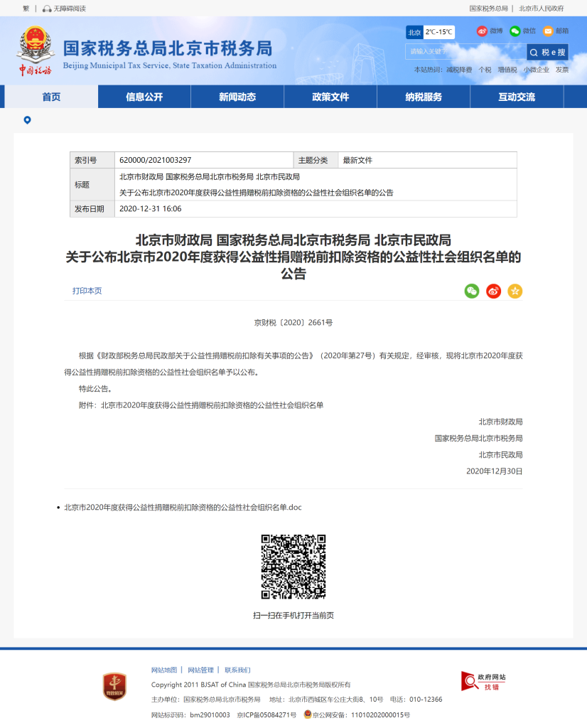Image resolution: width=587 pixels, height=728 pixels.
Task: Click the index number 620000/2021003297
Action: 156,160
